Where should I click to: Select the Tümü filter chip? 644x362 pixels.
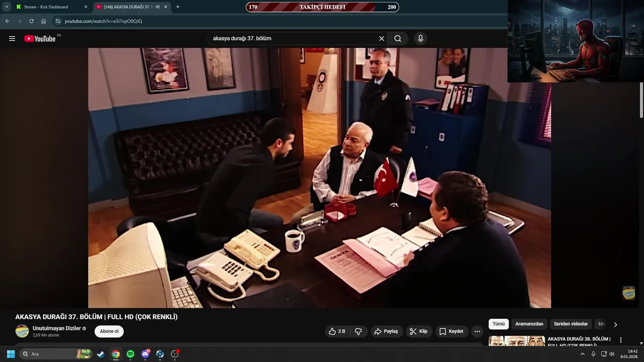[x=499, y=324]
